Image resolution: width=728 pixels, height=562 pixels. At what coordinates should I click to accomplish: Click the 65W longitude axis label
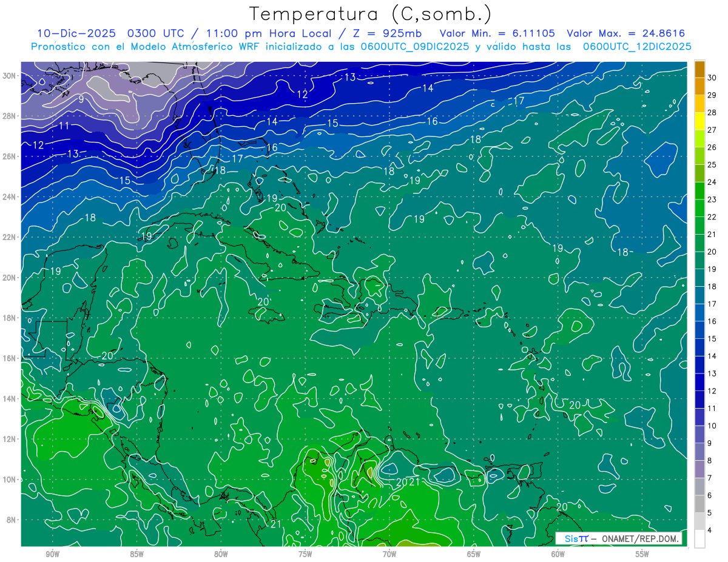(474, 554)
